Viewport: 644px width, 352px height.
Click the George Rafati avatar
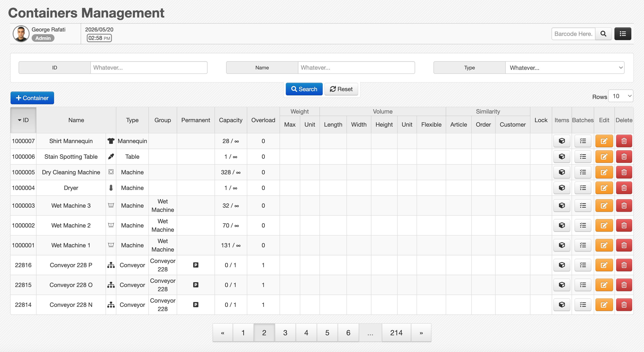click(21, 34)
